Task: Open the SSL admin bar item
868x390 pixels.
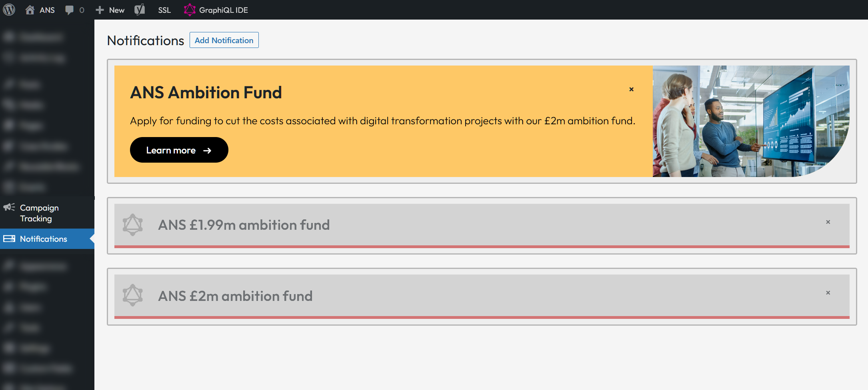Action: (x=164, y=10)
